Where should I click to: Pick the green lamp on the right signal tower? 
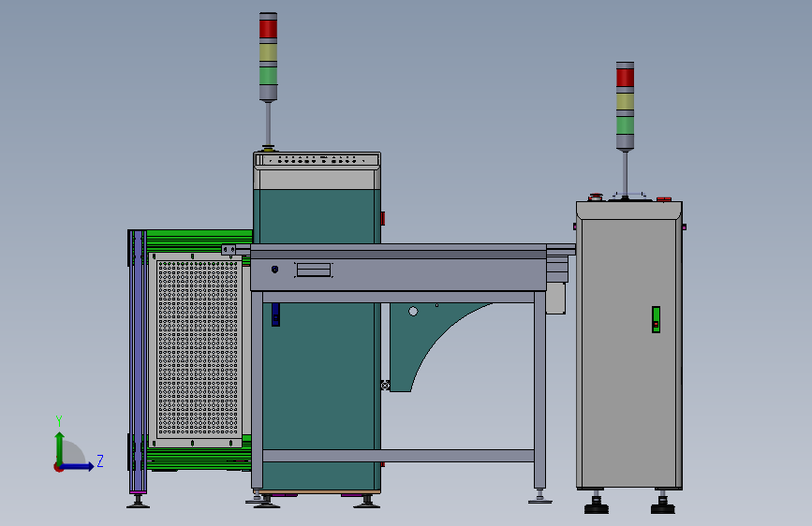pyautogui.click(x=625, y=125)
